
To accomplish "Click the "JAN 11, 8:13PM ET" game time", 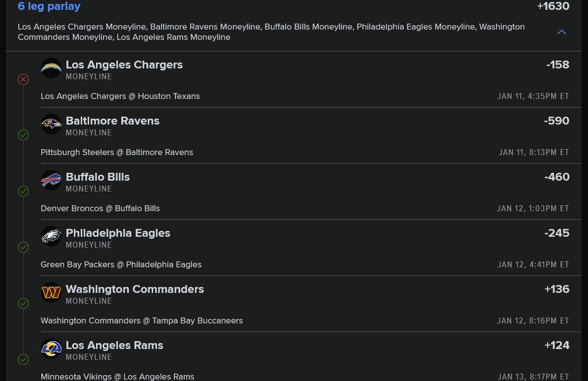I will (x=534, y=152).
